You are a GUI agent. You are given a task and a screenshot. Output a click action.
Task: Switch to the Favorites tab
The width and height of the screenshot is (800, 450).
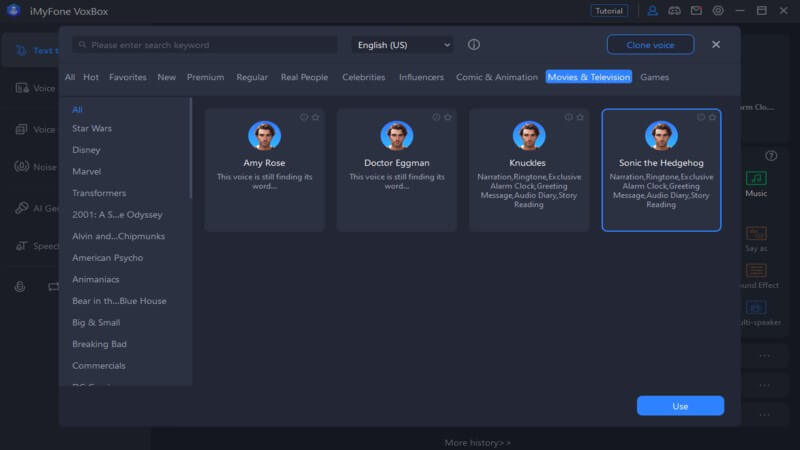[x=128, y=77]
